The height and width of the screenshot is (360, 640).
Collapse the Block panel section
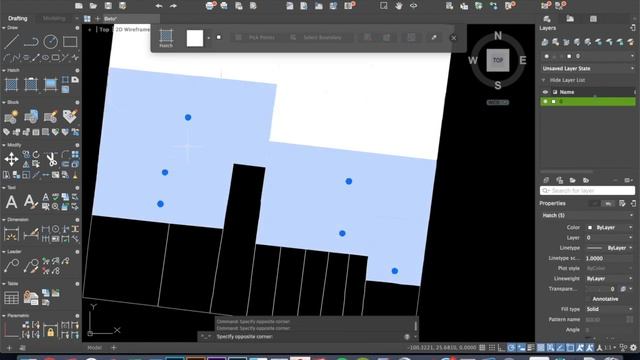point(4,102)
